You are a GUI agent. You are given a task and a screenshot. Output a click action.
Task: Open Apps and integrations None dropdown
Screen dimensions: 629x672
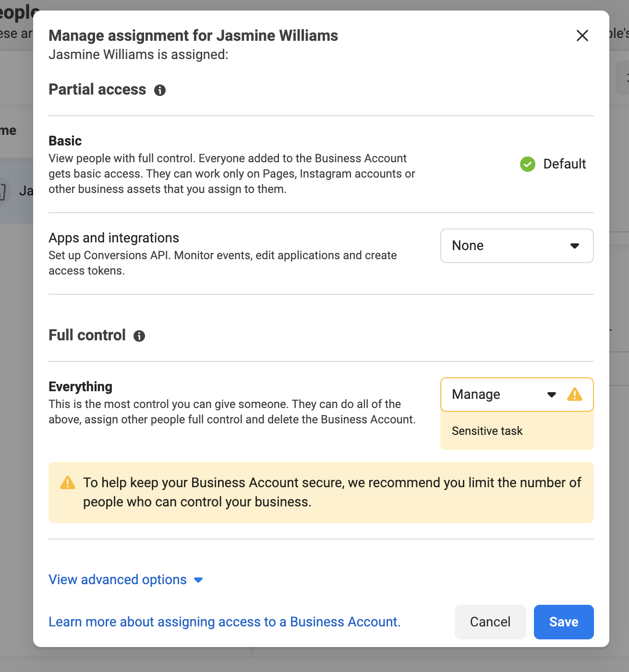coord(517,246)
